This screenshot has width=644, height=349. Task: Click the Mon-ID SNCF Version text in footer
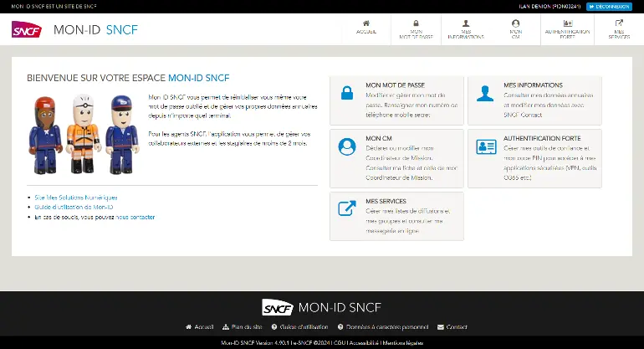point(255,343)
